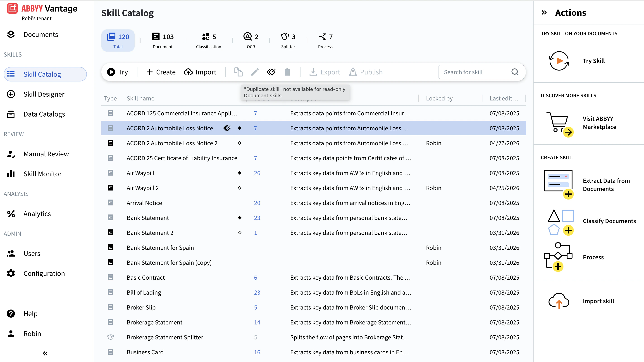Select the Broker Slip skill
Screen dimensions: 644x362
[x=313, y=307]
